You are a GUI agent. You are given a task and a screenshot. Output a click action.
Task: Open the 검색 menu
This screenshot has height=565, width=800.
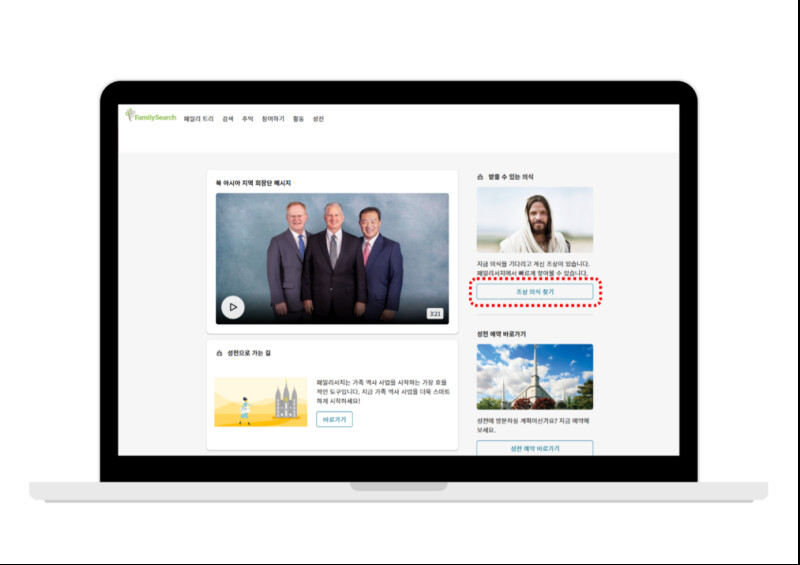pos(228,119)
